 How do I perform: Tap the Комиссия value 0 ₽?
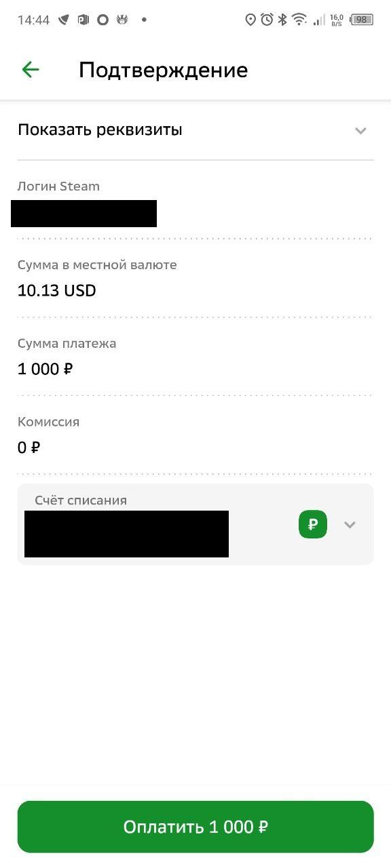pos(28,448)
